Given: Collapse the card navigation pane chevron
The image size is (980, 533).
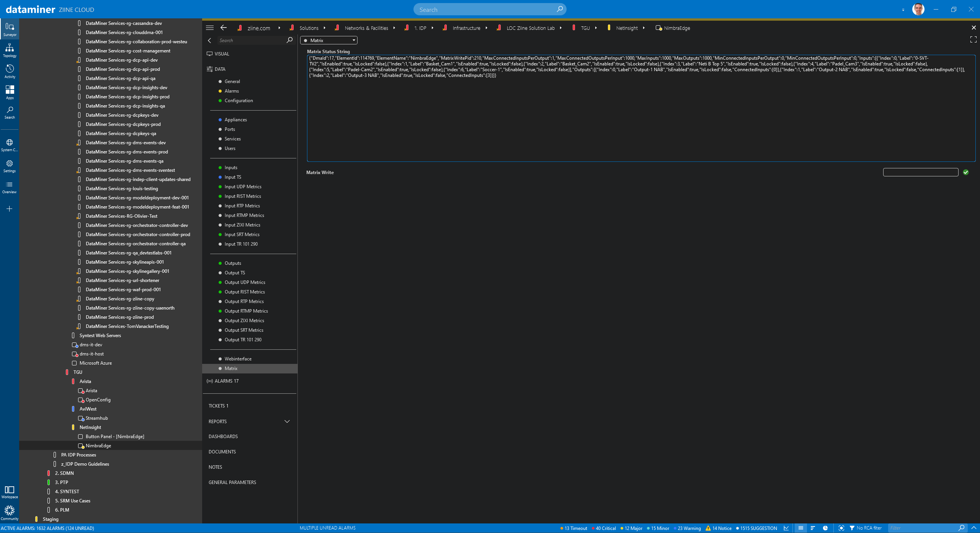Looking at the screenshot, I should coord(209,40).
